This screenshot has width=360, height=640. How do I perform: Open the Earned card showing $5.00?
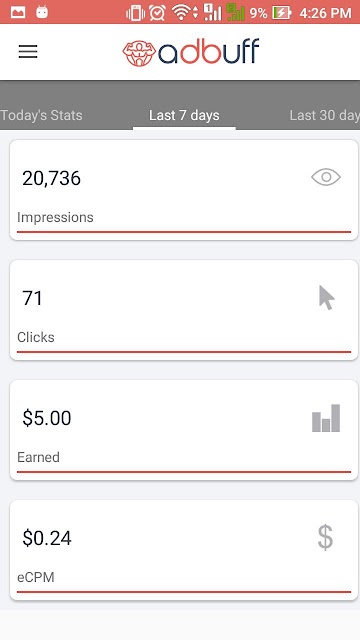184,430
